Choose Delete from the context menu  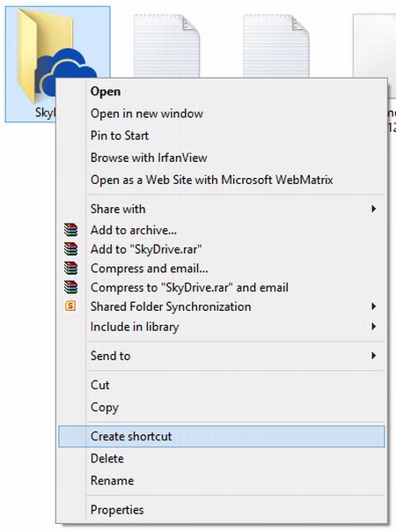point(222,458)
